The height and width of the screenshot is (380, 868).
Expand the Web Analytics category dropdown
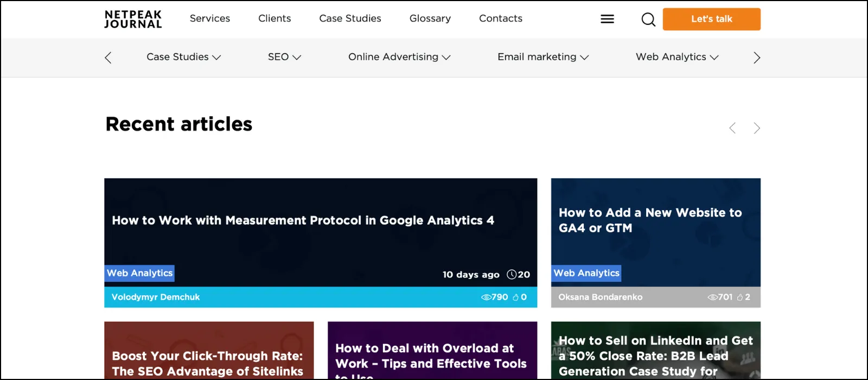(x=677, y=57)
